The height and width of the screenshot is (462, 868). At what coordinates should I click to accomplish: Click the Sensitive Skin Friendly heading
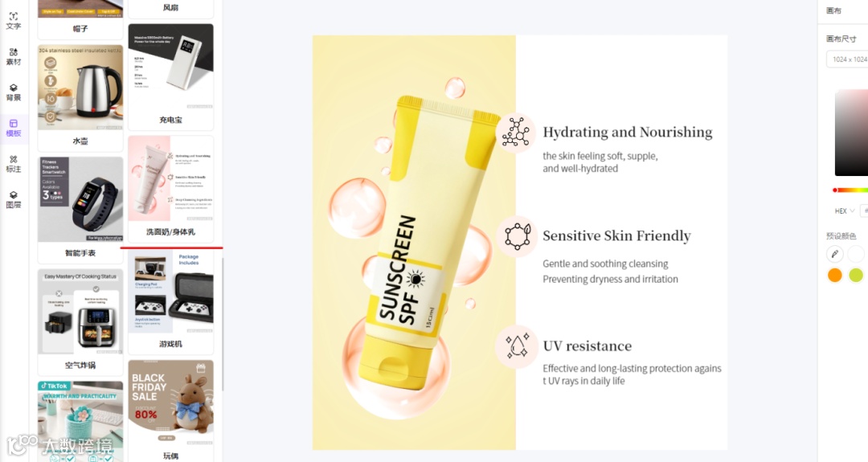(616, 236)
